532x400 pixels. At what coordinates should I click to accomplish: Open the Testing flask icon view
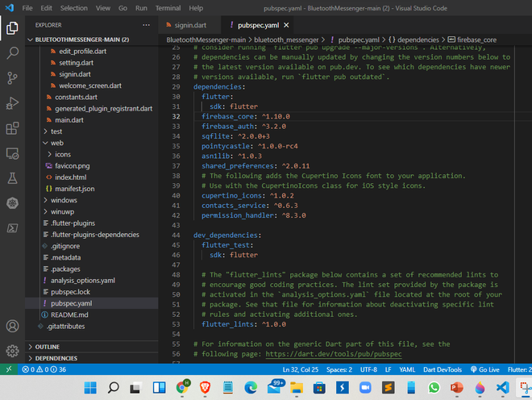[x=12, y=178]
